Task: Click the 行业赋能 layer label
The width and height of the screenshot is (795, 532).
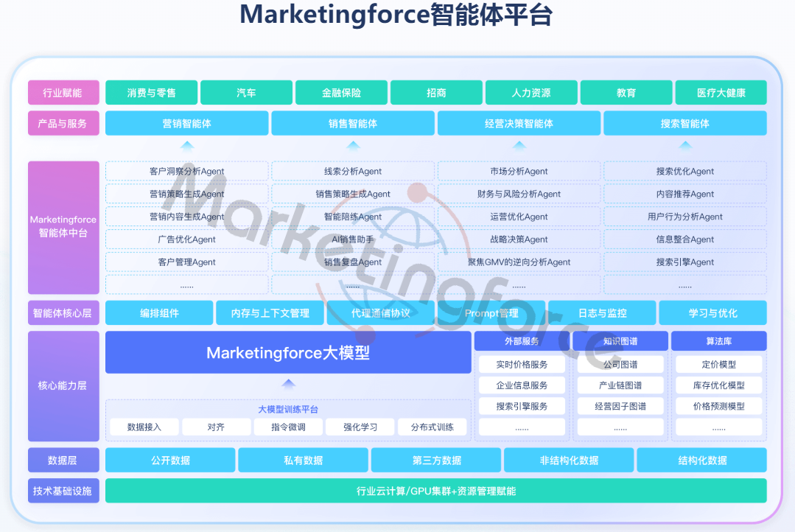Action: tap(63, 93)
